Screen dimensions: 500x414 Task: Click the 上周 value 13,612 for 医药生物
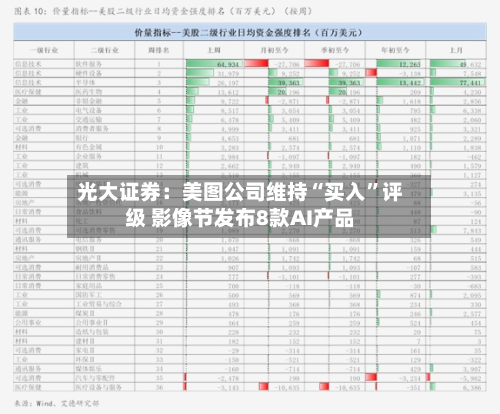pos(228,92)
